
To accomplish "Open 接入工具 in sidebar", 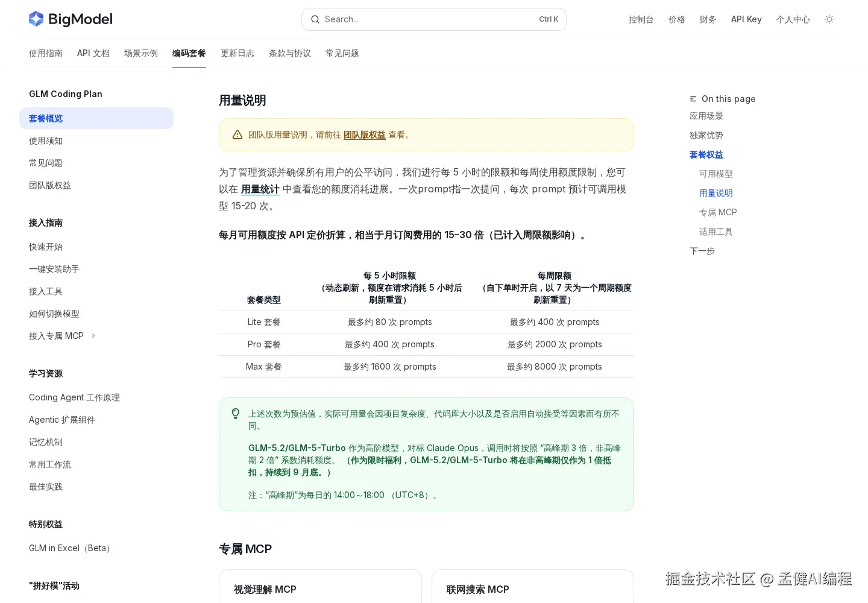I will [96, 291].
